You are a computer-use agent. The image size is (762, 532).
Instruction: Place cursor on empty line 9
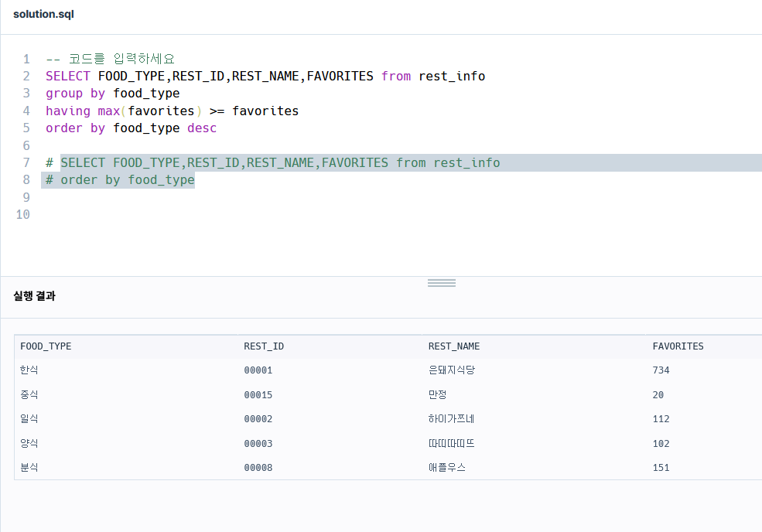click(x=403, y=197)
